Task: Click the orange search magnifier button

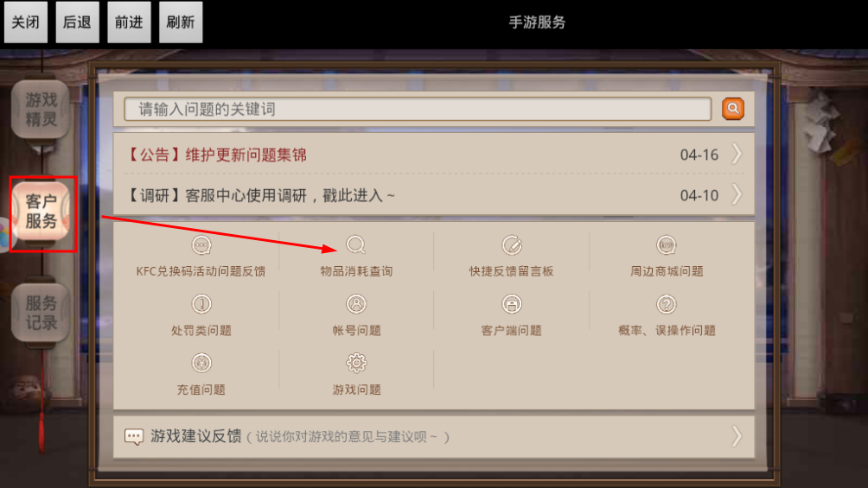Action: (732, 109)
